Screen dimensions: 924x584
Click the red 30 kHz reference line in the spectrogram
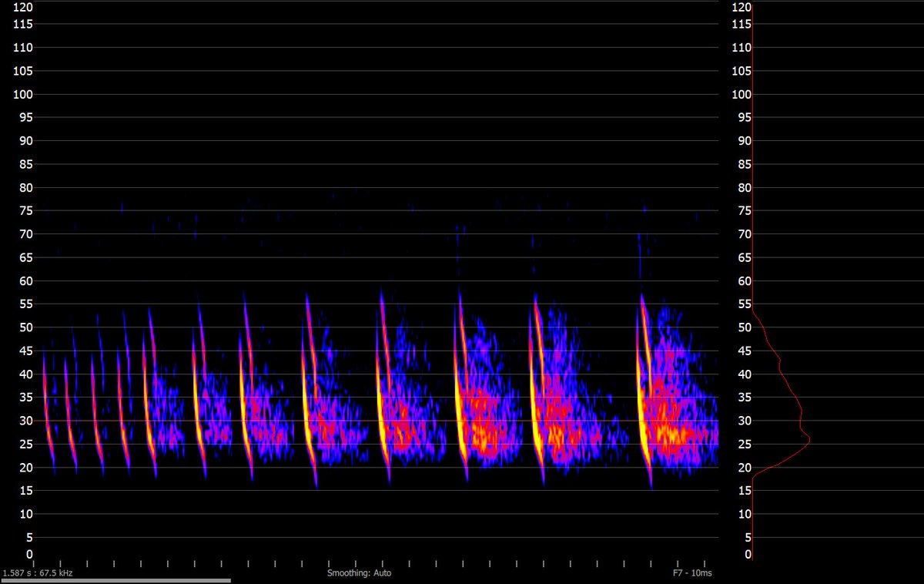[x=376, y=421]
